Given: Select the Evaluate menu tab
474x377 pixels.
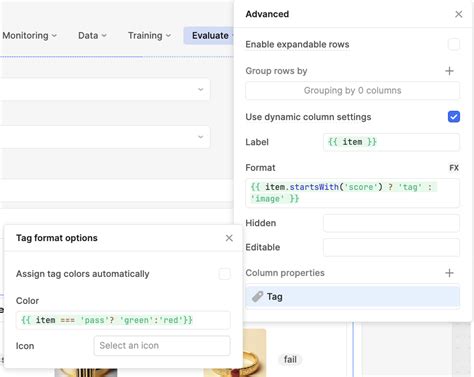Looking at the screenshot, I should tap(209, 35).
